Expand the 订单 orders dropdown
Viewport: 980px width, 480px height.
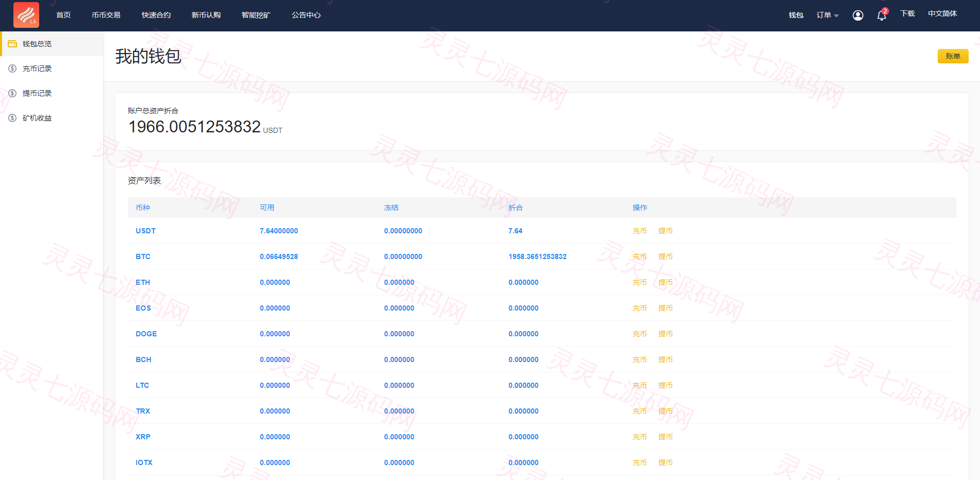click(x=827, y=15)
